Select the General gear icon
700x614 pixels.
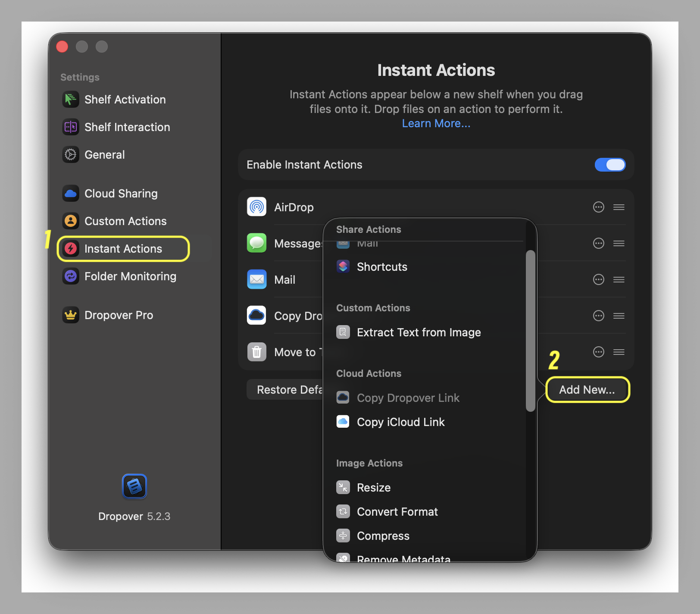71,155
